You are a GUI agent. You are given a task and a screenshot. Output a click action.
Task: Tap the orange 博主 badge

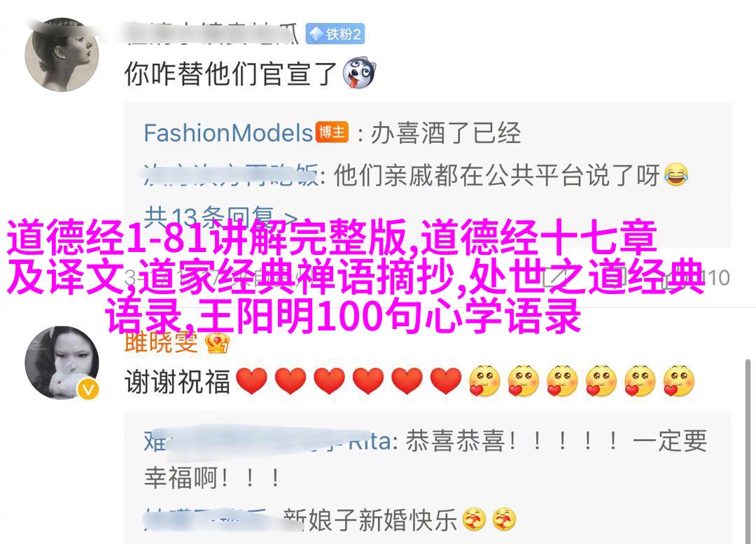click(332, 132)
